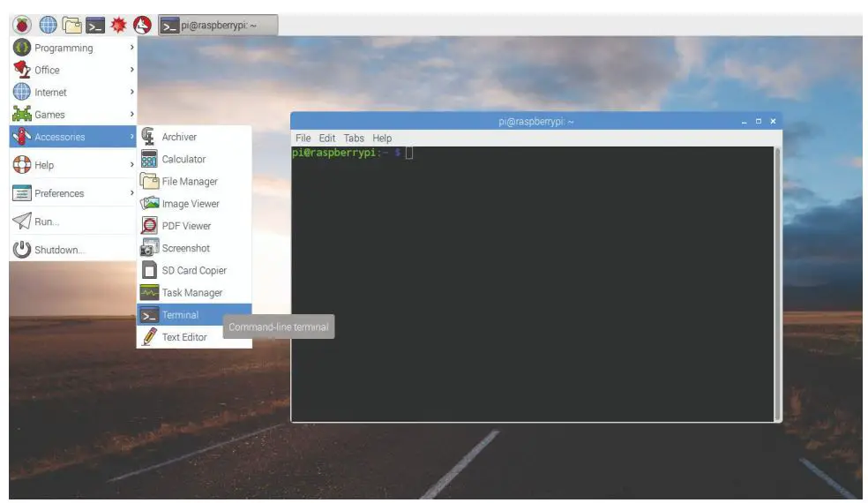Launch the Terminal icon in the top panel

95,26
